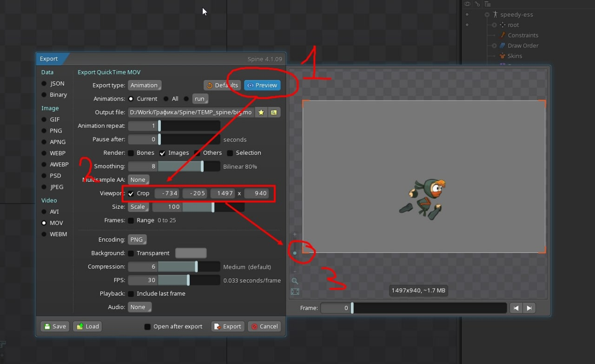
Task: Enable frame Range checkbox
Action: [x=131, y=220]
